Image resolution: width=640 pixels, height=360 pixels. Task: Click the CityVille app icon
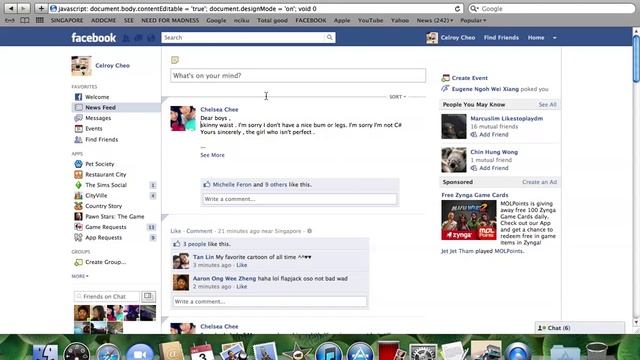78,196
